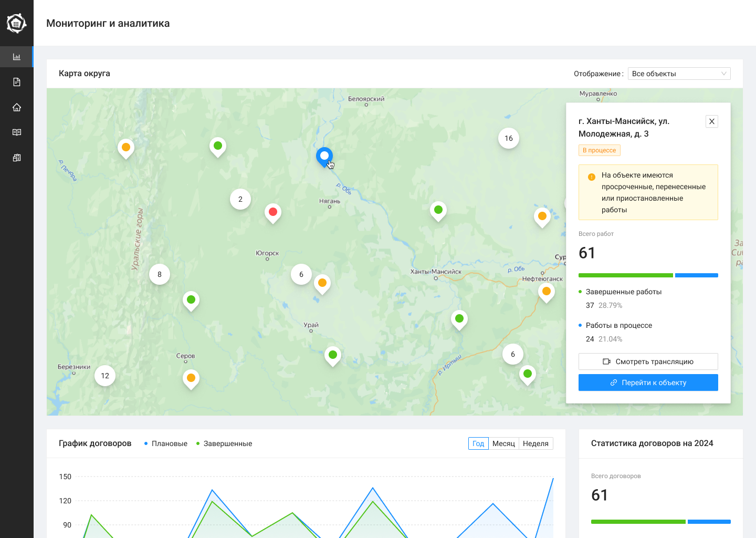Open the analytics chart sidebar icon
This screenshot has height=538, width=756.
17,57
